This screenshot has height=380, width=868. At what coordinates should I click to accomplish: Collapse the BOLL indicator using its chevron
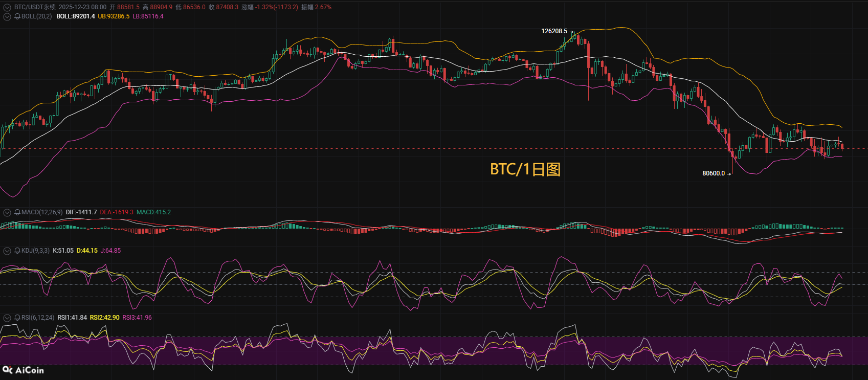pos(7,16)
